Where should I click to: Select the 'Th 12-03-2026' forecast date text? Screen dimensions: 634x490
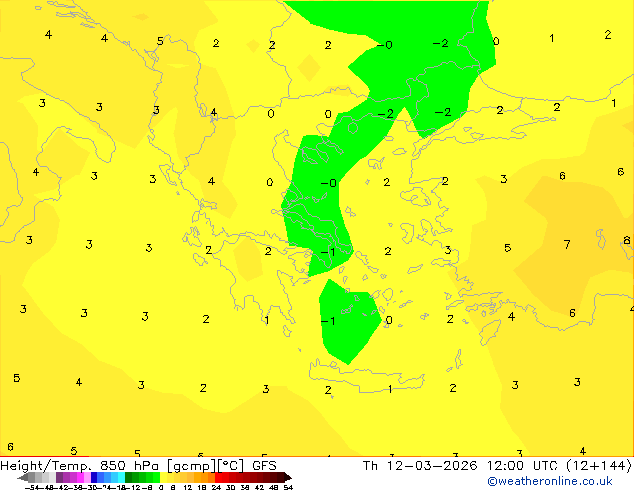[x=420, y=466]
